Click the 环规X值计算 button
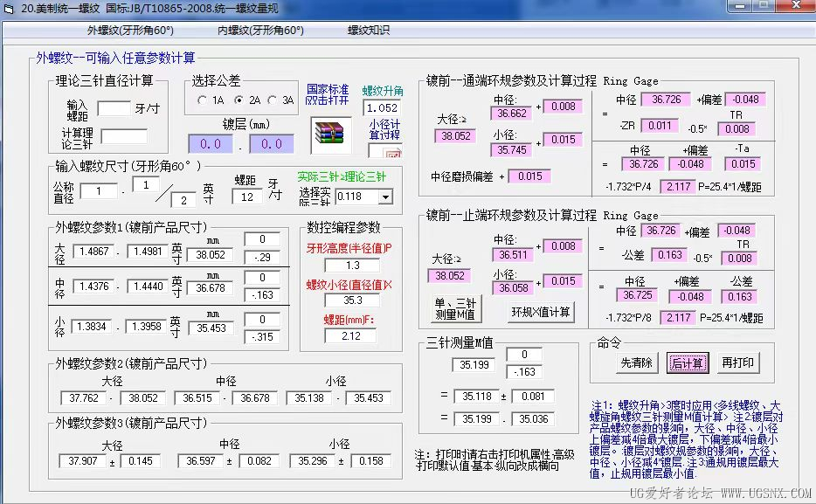Screen dimensions: 816x504 [541, 312]
